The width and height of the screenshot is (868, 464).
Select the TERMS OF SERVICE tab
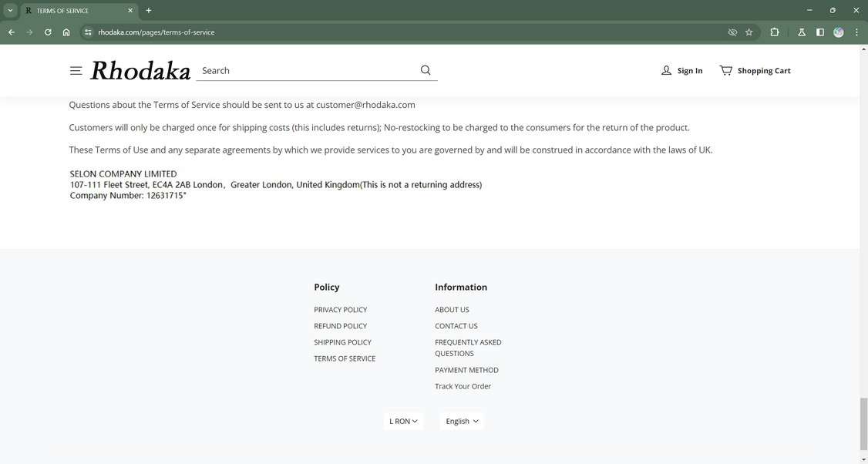78,11
